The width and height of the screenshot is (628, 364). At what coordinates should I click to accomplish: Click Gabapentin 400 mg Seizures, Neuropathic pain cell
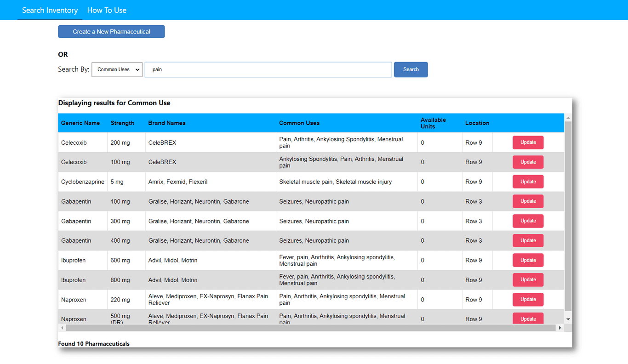tap(347, 241)
